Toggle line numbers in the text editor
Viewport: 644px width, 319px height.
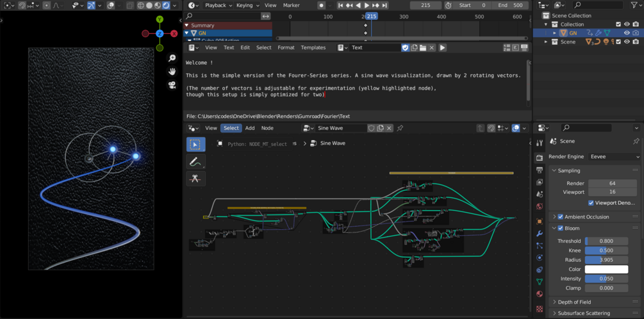click(507, 47)
